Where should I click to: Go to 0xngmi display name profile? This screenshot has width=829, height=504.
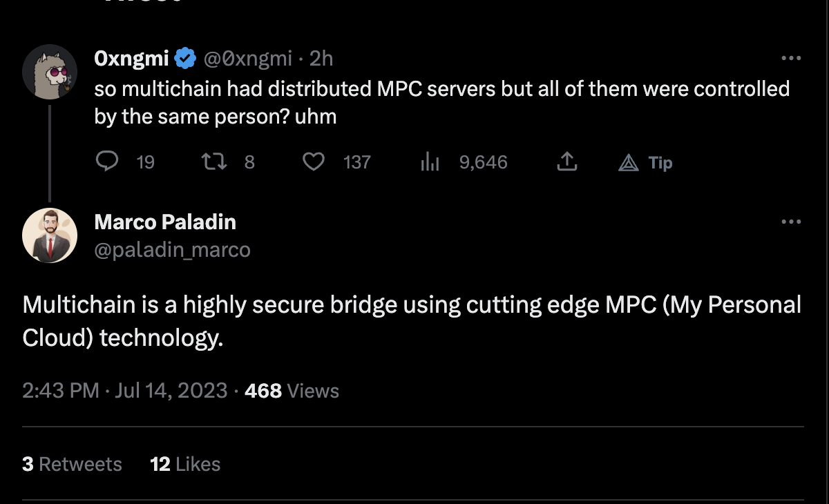click(131, 59)
